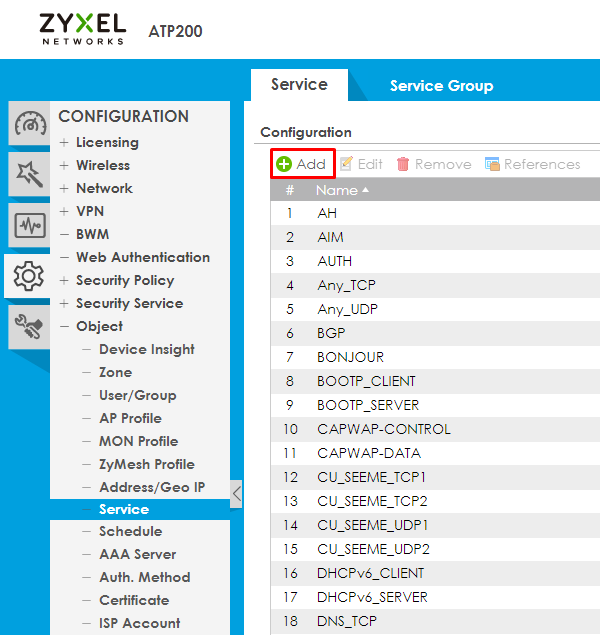Screen dimensions: 600x635
Task: Select the Configuration gear sidebar icon
Action: tap(28, 276)
